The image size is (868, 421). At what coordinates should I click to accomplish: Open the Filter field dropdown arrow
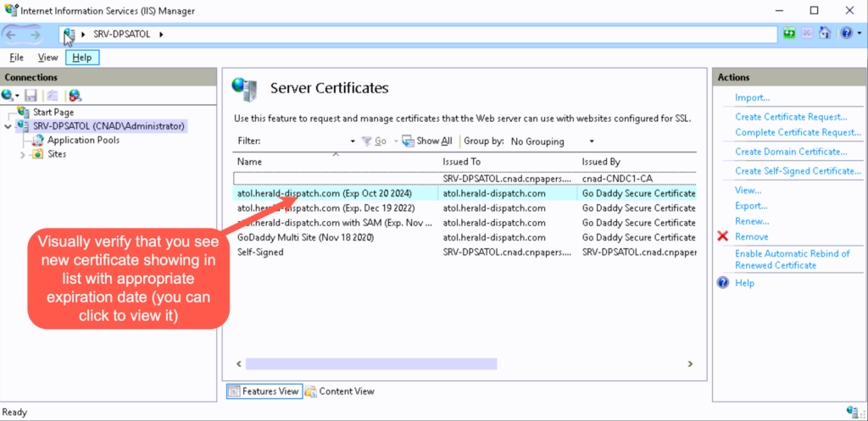[x=353, y=141]
